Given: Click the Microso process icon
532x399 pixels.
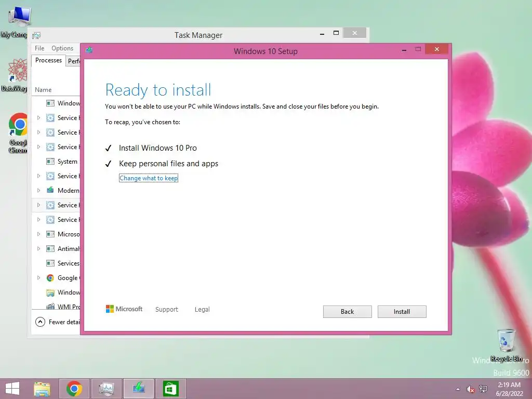Looking at the screenshot, I should pos(50,234).
